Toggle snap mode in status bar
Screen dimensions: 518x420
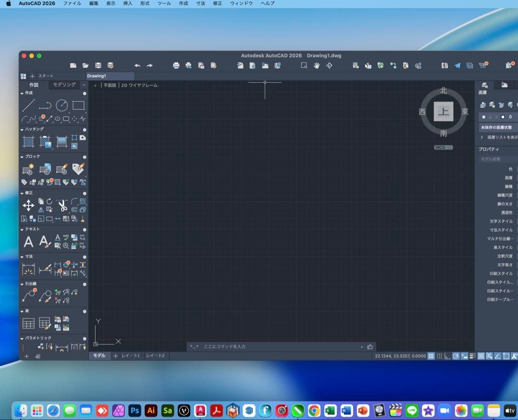click(439, 356)
